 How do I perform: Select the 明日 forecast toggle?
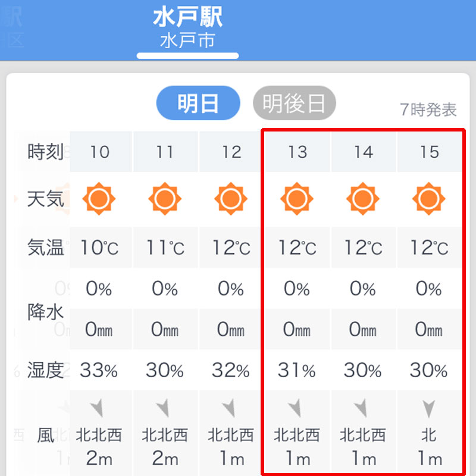[x=198, y=103]
